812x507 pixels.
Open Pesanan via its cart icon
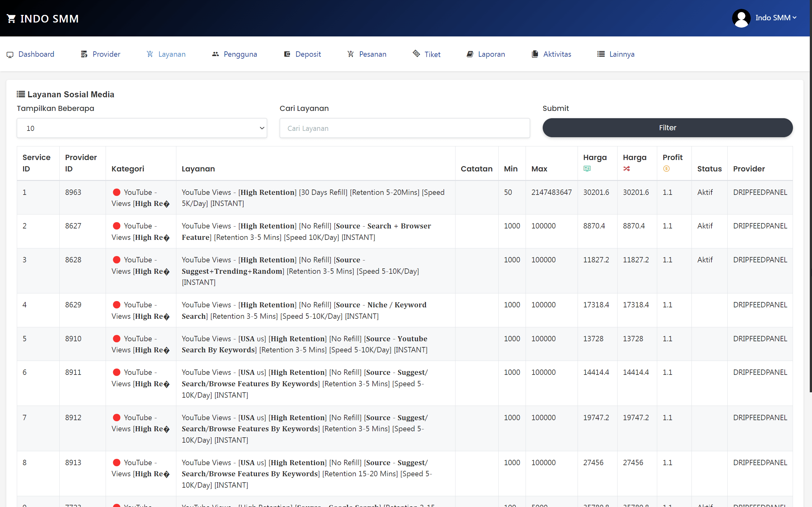tap(350, 54)
